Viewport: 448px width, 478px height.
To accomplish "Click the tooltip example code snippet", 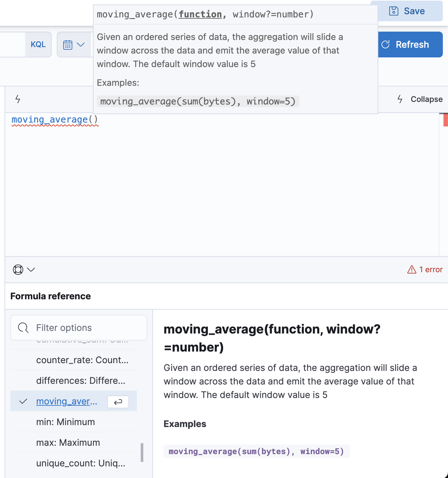I will [198, 101].
